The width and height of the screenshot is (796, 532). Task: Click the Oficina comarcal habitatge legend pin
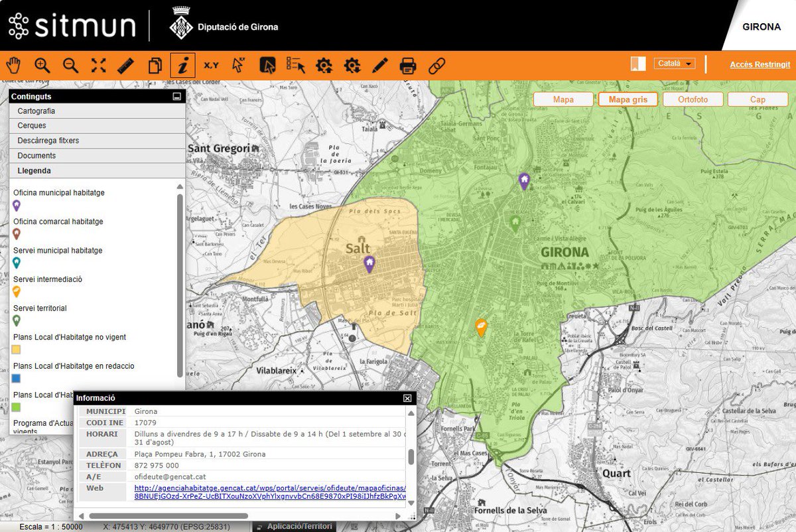17,234
